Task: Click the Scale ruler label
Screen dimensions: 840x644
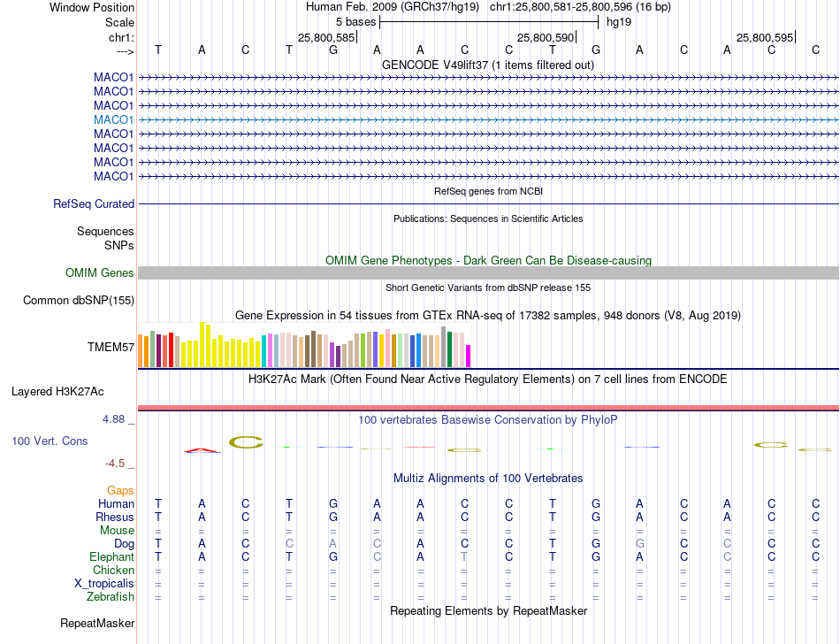Action: pos(119,22)
